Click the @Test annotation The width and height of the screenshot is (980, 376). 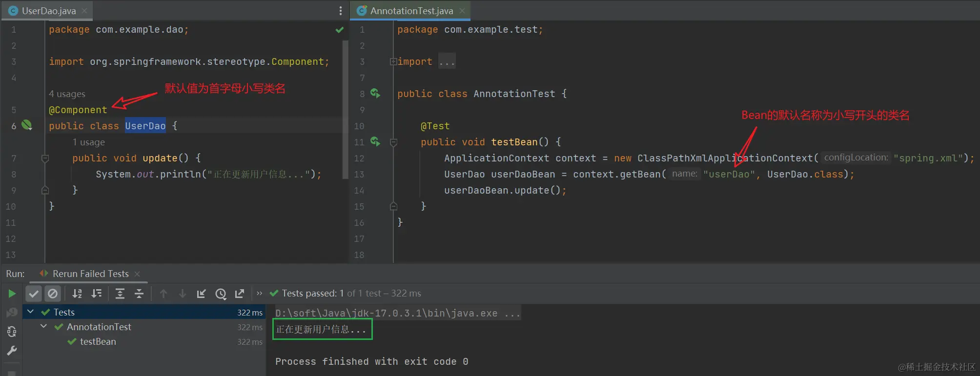pos(435,126)
